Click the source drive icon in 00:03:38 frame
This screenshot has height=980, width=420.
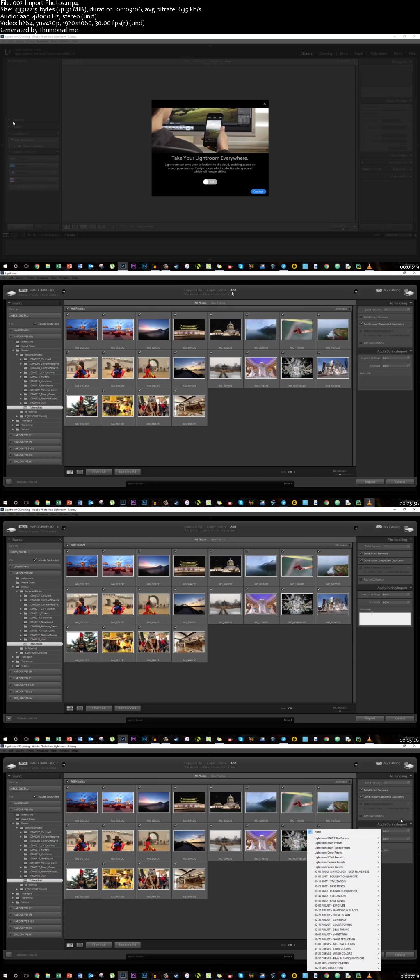(11, 293)
